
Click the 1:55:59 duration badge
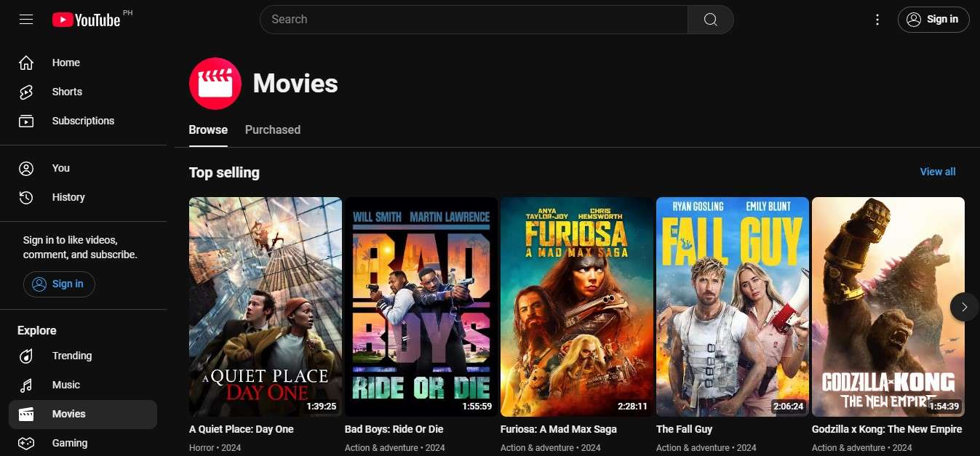point(477,407)
